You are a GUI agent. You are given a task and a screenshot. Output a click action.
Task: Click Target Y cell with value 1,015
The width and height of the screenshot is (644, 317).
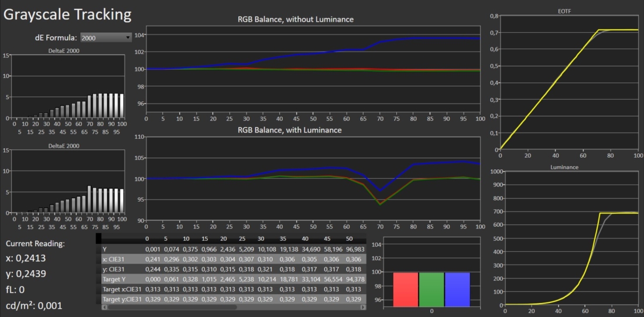pyautogui.click(x=210, y=279)
